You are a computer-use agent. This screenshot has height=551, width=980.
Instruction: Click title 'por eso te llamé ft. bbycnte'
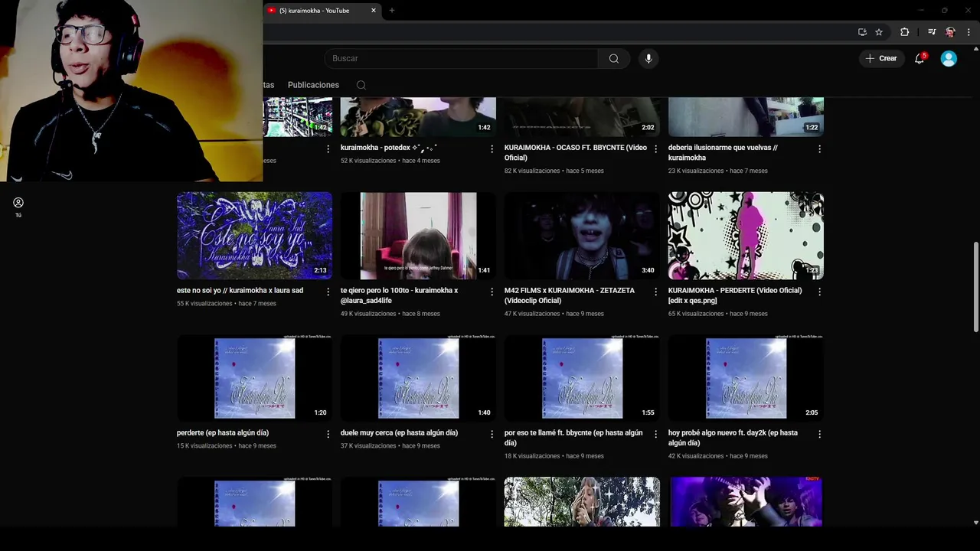coord(573,438)
